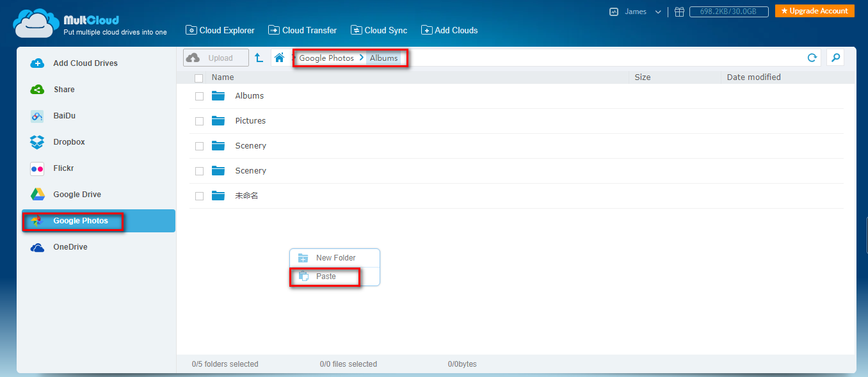Check the 未命名 folder checkbox
This screenshot has width=868, height=377.
[199, 196]
